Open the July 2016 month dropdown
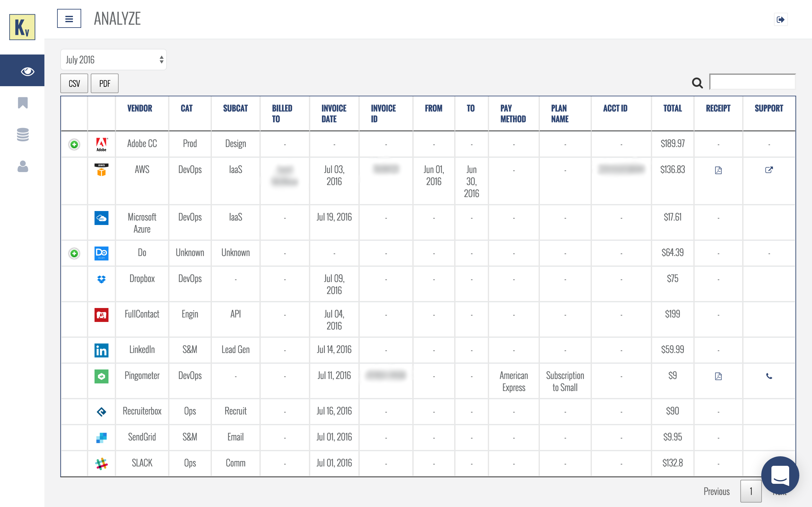The image size is (812, 507). pos(114,60)
